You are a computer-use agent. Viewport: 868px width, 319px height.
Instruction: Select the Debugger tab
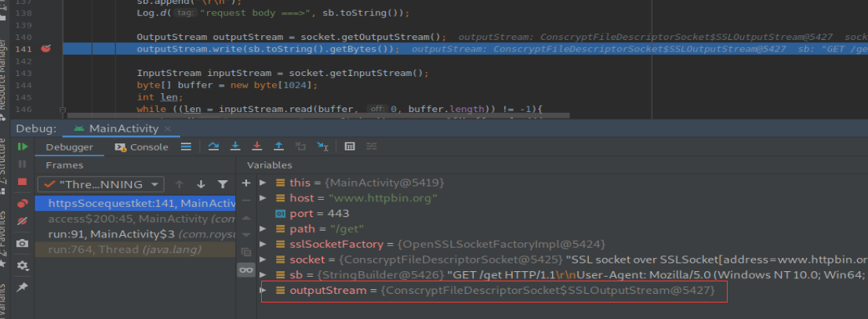pyautogui.click(x=70, y=147)
